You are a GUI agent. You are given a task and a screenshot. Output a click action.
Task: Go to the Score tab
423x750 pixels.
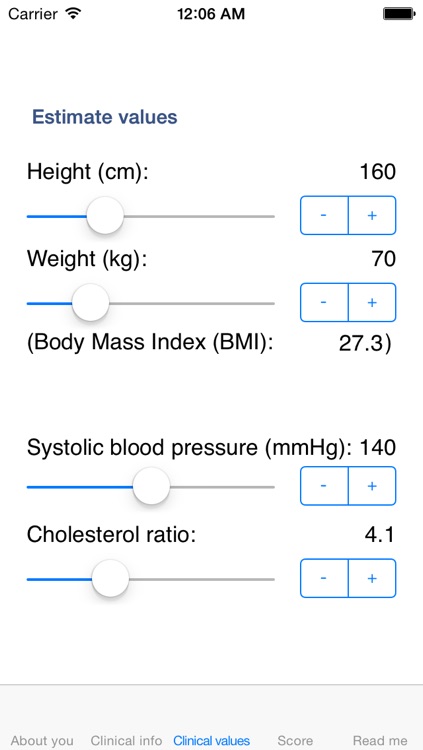click(x=295, y=741)
